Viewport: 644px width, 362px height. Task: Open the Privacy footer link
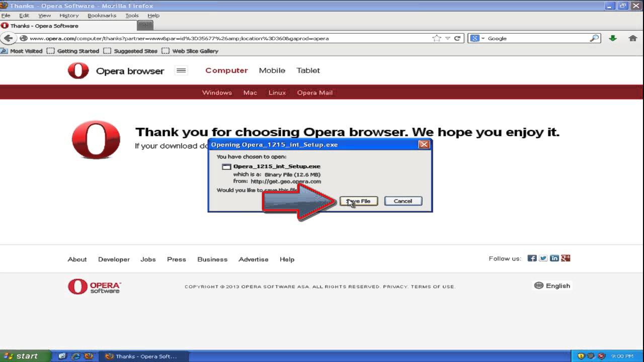pos(395,287)
